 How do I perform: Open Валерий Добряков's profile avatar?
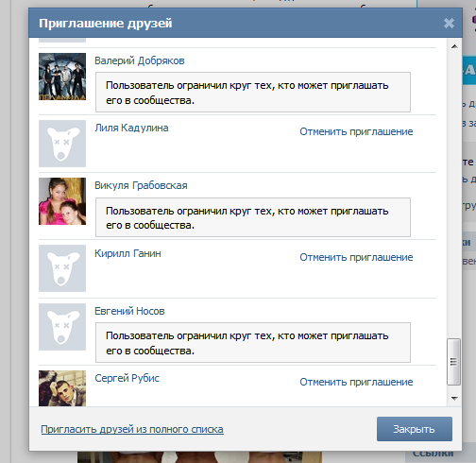click(62, 77)
